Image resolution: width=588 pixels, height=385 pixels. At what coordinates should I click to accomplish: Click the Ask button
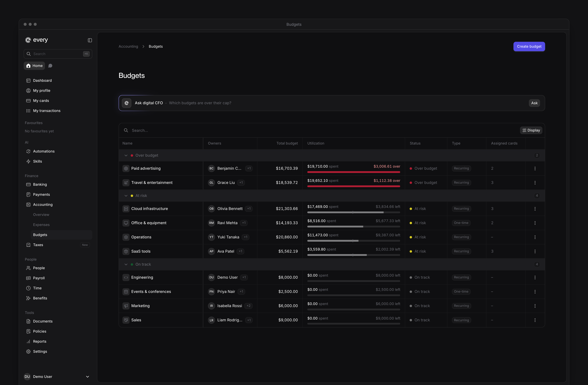(x=534, y=103)
